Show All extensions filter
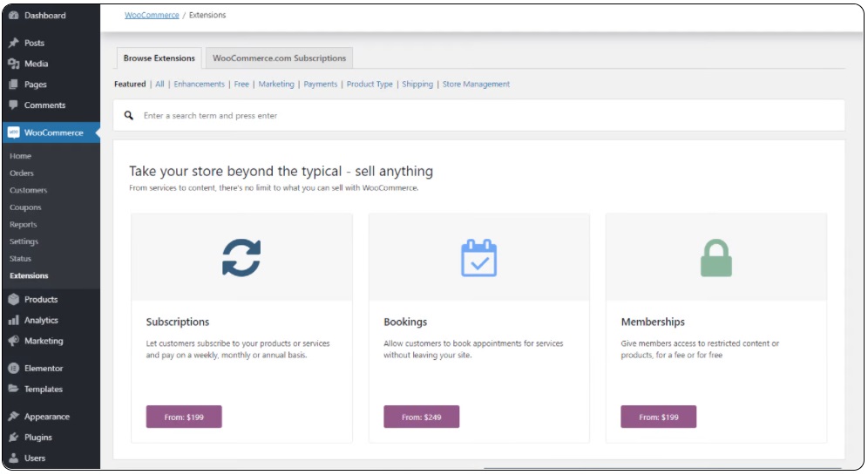Image resolution: width=868 pixels, height=475 pixels. pos(159,85)
